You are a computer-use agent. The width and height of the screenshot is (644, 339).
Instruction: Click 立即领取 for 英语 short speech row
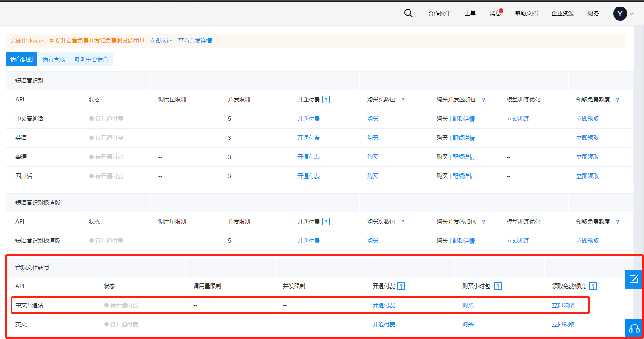pyautogui.click(x=587, y=138)
